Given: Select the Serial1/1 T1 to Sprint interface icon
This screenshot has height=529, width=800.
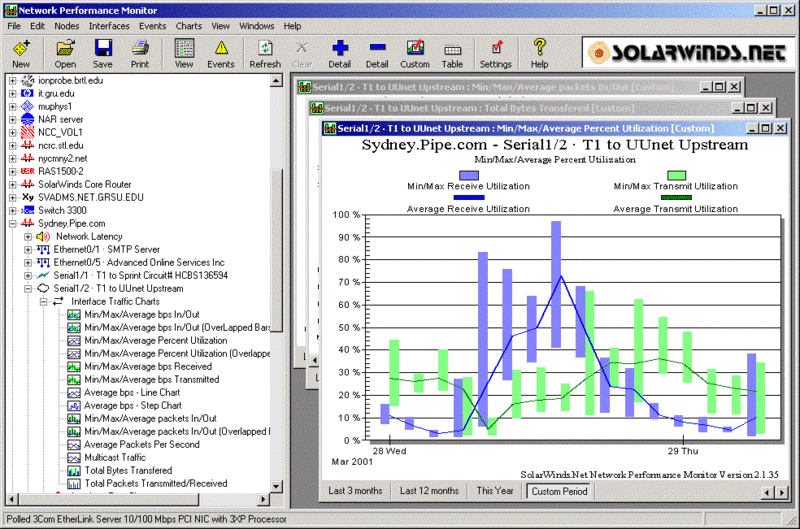Looking at the screenshot, I should click(x=43, y=275).
